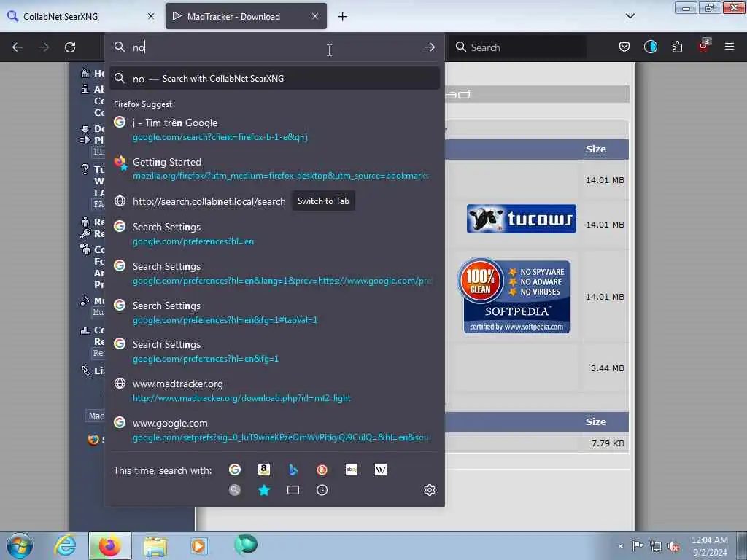
Task: Open Search Settings google.com/preferences?hl=en suggestion
Action: click(x=274, y=234)
